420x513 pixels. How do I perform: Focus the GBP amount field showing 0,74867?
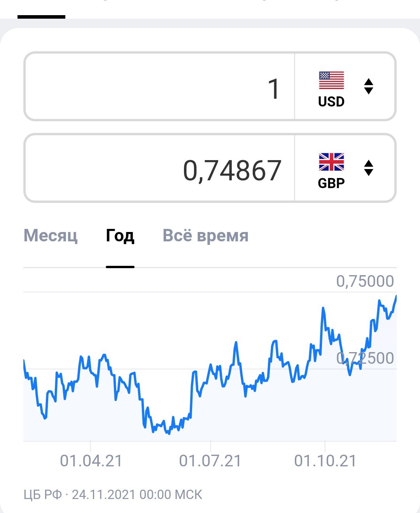[159, 168]
